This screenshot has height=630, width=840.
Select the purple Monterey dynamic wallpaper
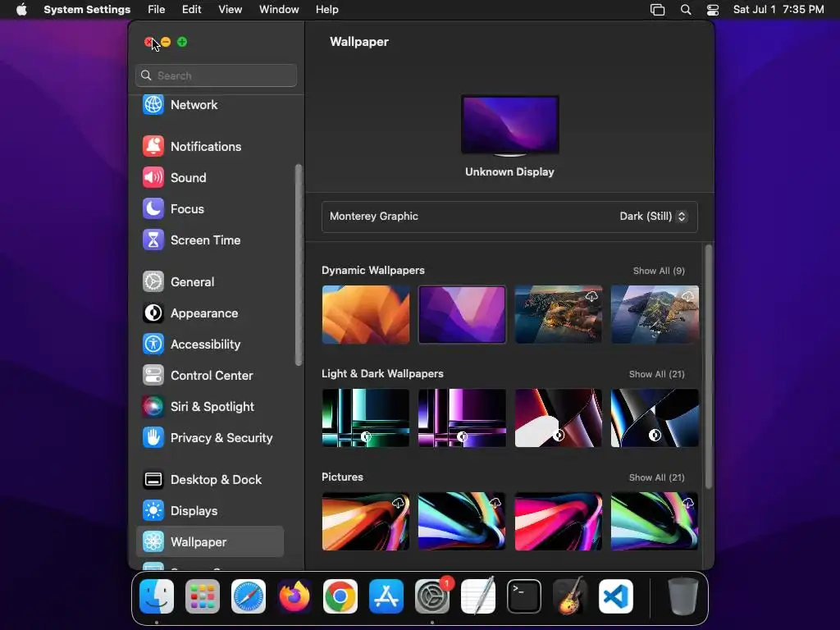tap(462, 314)
